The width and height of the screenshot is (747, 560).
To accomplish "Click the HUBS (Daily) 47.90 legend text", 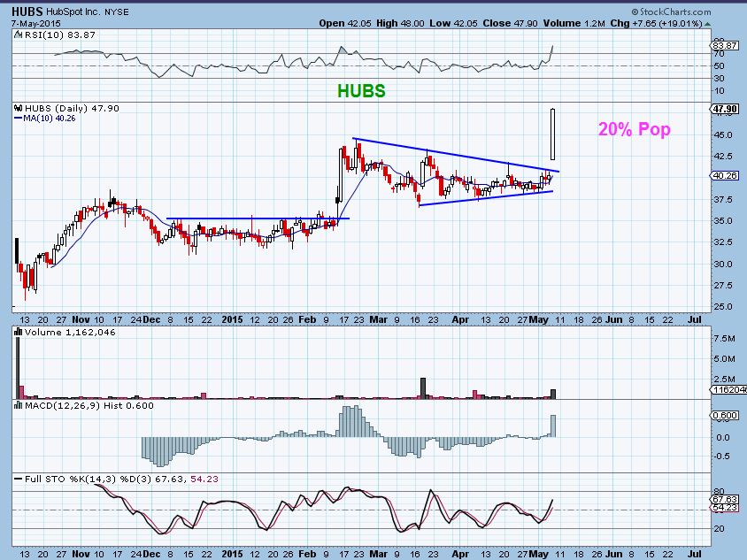I will [72, 108].
